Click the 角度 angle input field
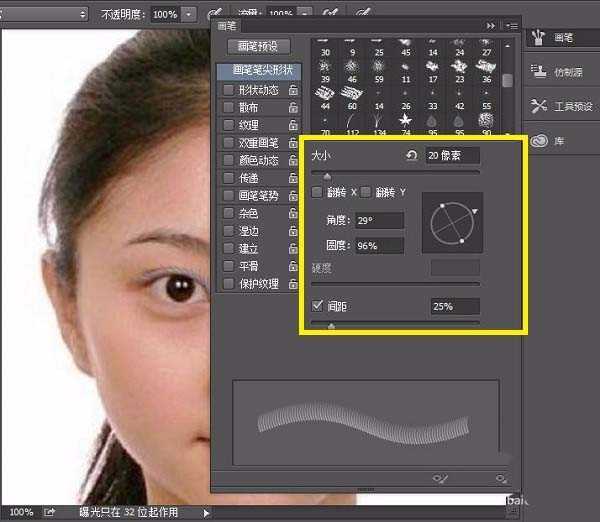The image size is (600, 522). click(378, 220)
